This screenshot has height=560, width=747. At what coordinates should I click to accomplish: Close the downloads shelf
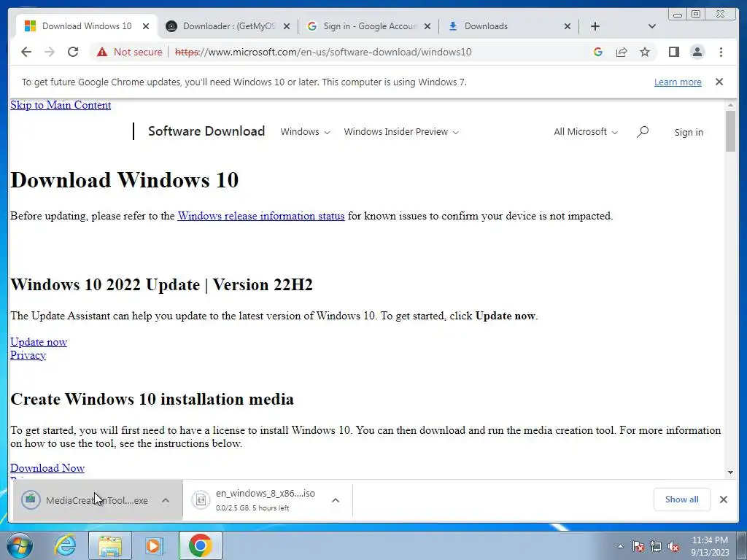pyautogui.click(x=723, y=499)
